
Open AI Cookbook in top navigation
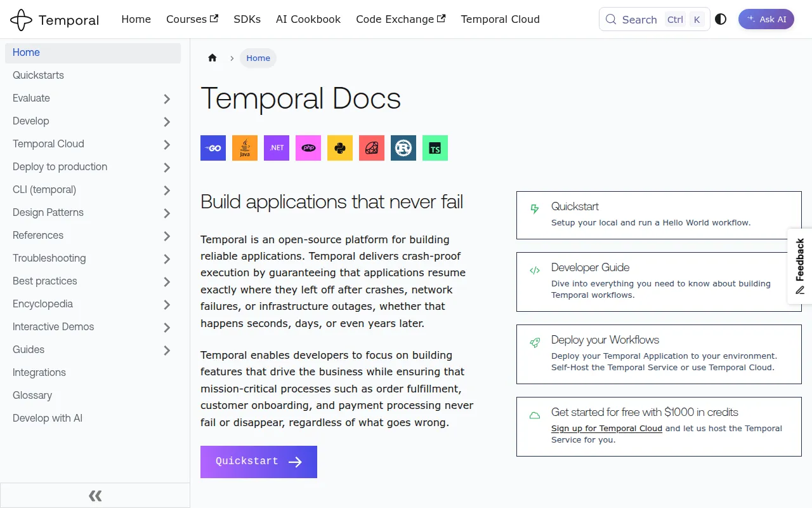(308, 19)
